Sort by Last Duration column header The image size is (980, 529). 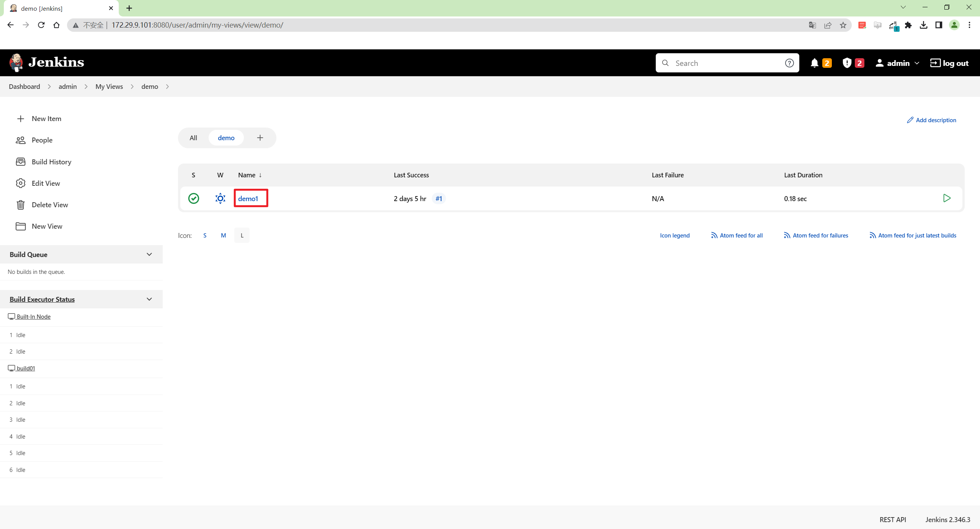pyautogui.click(x=803, y=175)
